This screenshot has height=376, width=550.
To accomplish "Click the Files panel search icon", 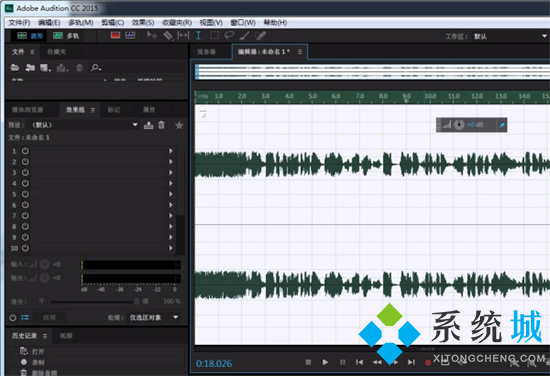I will tap(96, 68).
